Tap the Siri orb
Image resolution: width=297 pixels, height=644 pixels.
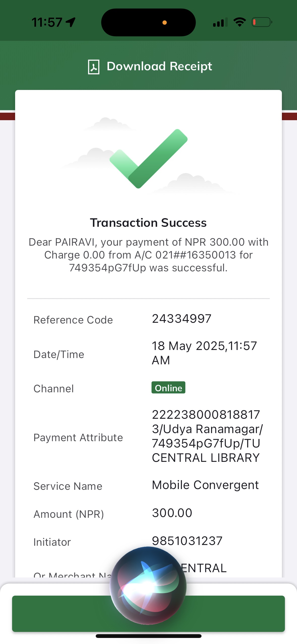pyautogui.click(x=148, y=585)
